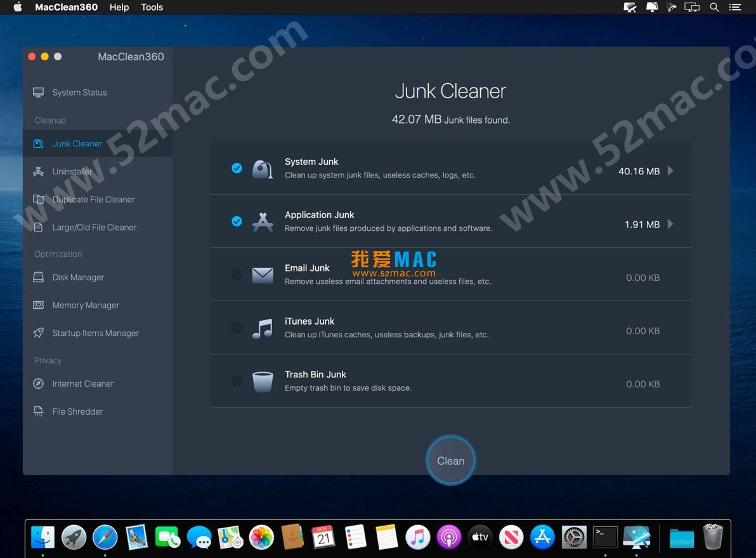Click the Trash Bin Junk bucket icon
Viewport: 756px width, 558px height.
tap(263, 382)
